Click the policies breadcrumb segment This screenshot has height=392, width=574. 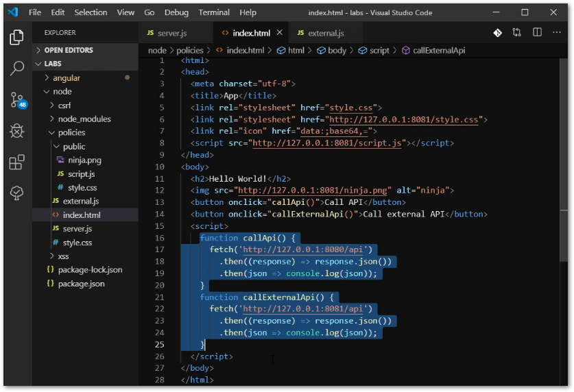(x=190, y=51)
